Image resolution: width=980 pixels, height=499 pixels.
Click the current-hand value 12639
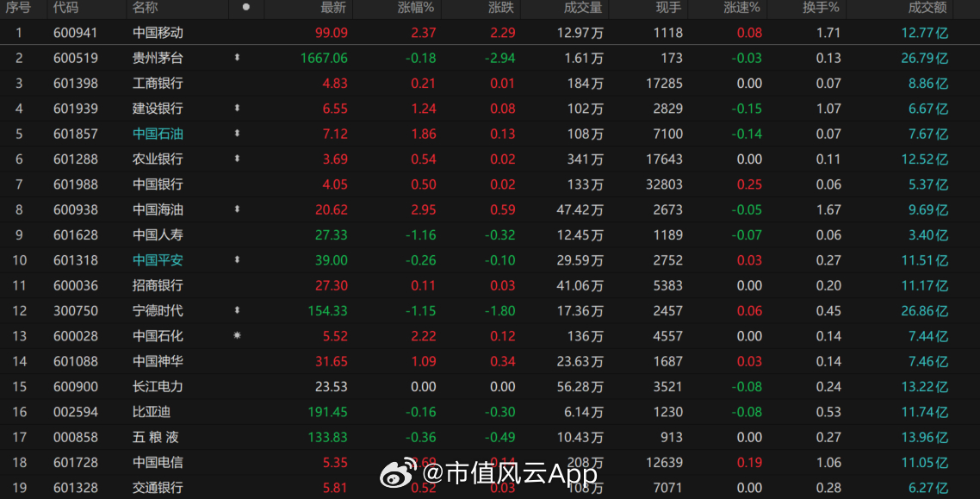tap(664, 462)
